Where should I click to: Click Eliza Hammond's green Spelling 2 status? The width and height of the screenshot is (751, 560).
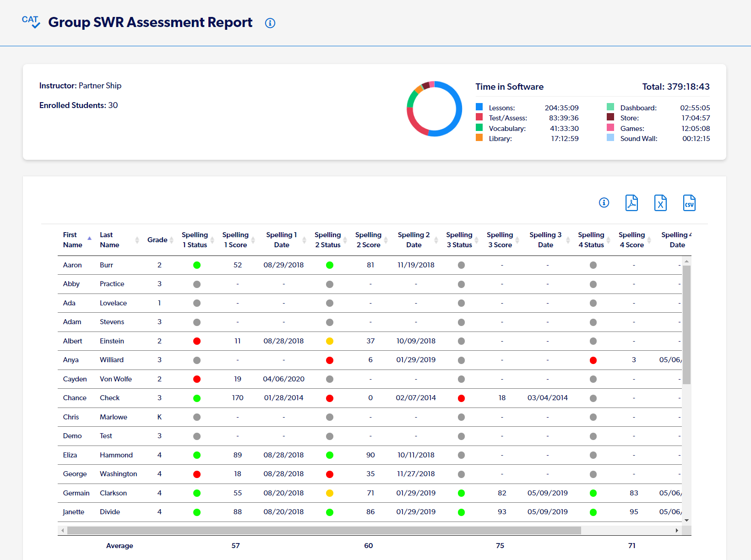pyautogui.click(x=330, y=455)
